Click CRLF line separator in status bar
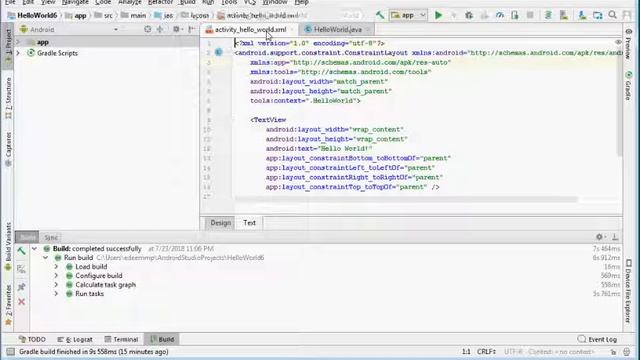 pyautogui.click(x=486, y=352)
